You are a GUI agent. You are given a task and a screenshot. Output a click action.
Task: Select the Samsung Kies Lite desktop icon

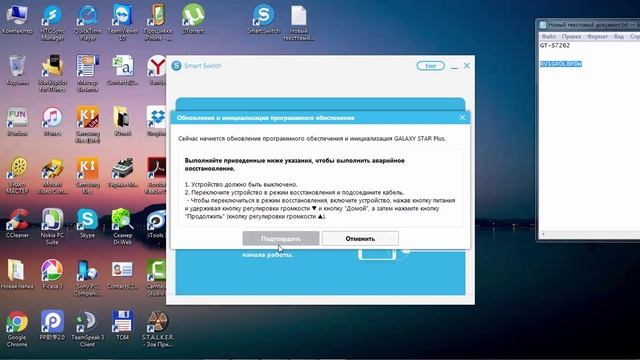click(x=87, y=125)
